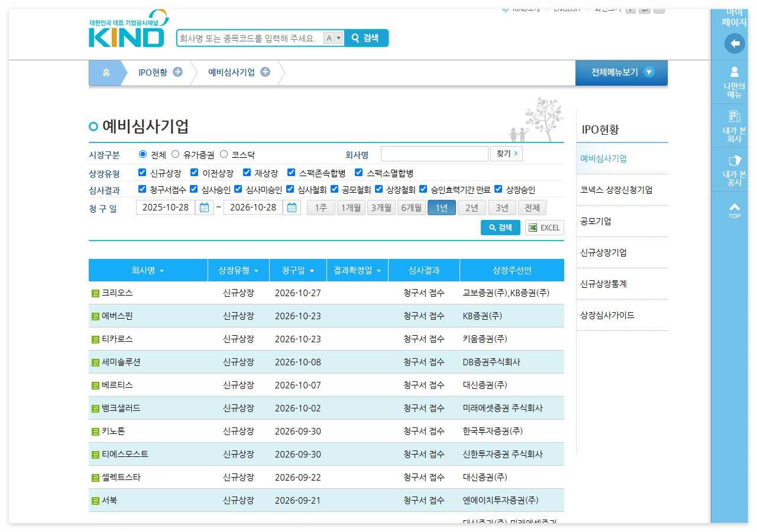Select the 유가증권 radio button
This screenshot has width=757, height=532.
point(175,154)
